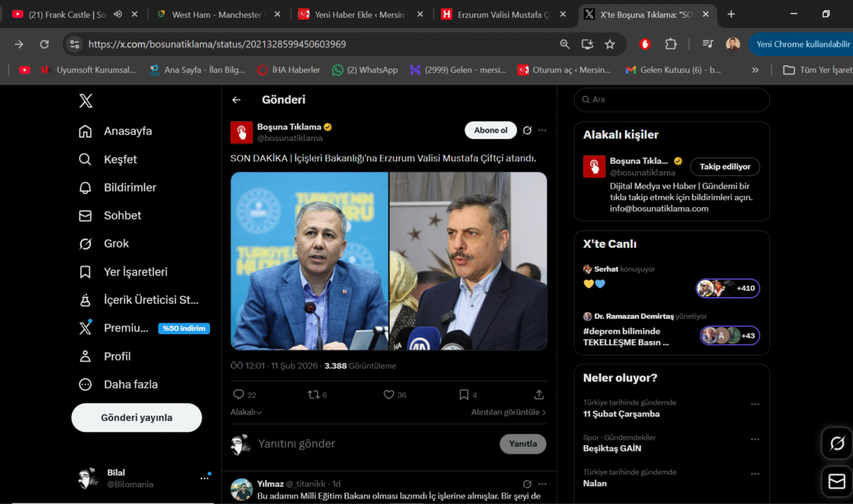
Task: Repost the Boşuna Tıklama post
Action: [x=314, y=395]
